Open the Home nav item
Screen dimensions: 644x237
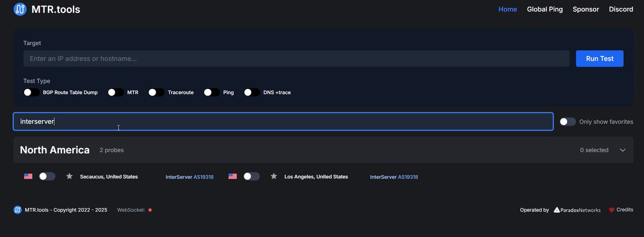[508, 9]
